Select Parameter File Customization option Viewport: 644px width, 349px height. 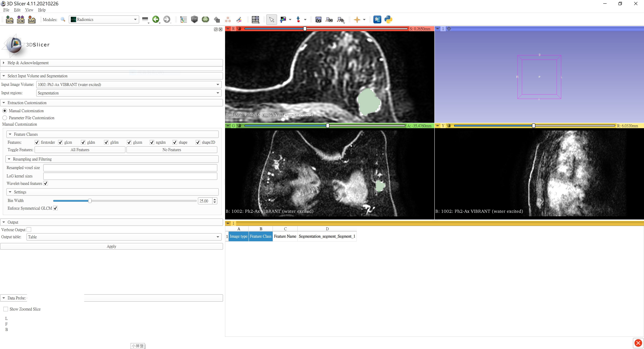pyautogui.click(x=5, y=118)
